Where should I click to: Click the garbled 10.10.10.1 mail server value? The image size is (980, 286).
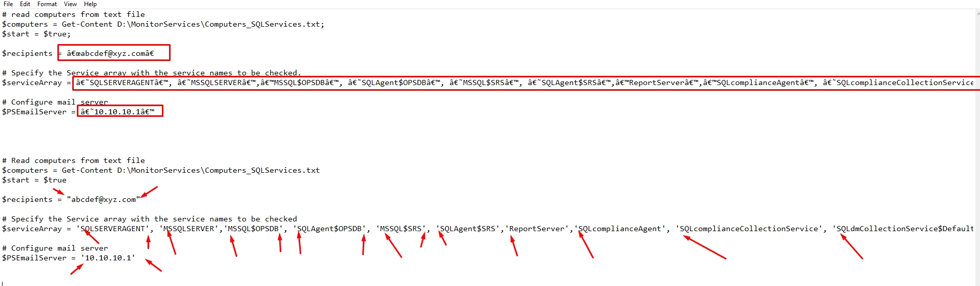[117, 112]
